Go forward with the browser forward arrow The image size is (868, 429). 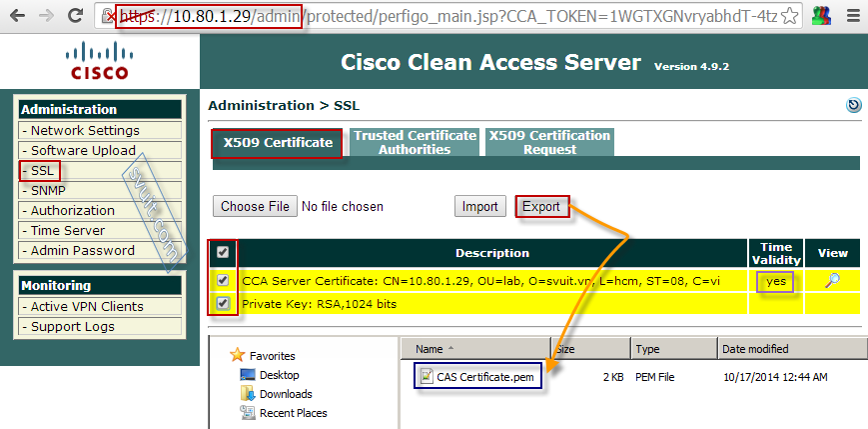(46, 16)
